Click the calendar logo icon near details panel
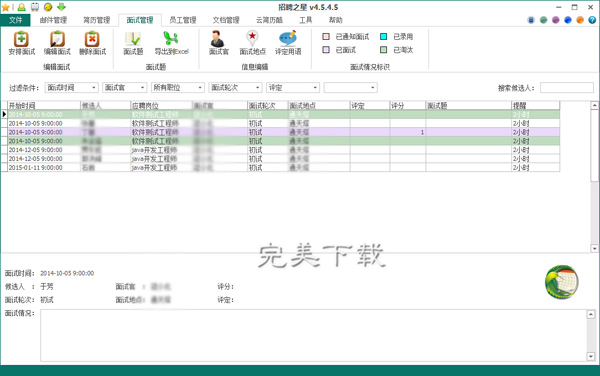 (x=562, y=282)
